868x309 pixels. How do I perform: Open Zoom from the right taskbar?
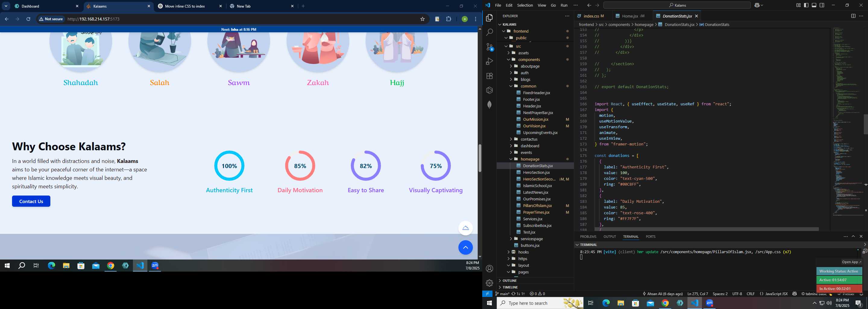pyautogui.click(x=709, y=303)
